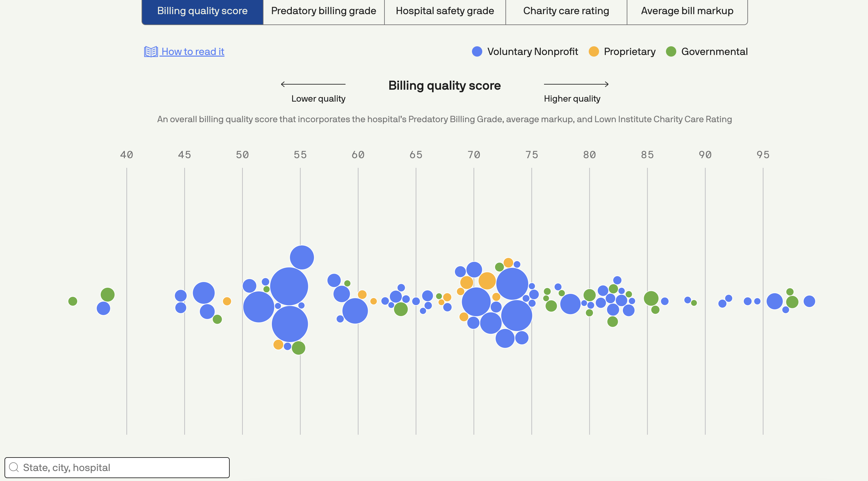
Task: Click the Governmental legend dot
Action: [x=671, y=51]
